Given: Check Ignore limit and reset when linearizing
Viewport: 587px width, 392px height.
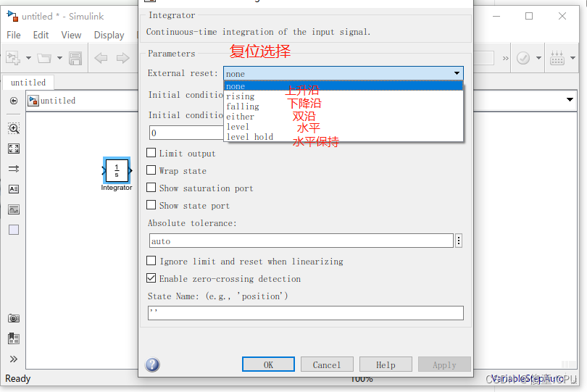Looking at the screenshot, I should tap(151, 260).
